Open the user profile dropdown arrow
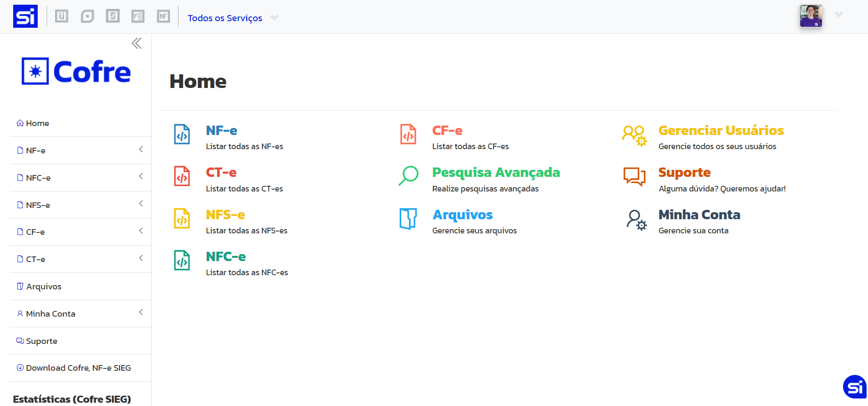 (839, 15)
